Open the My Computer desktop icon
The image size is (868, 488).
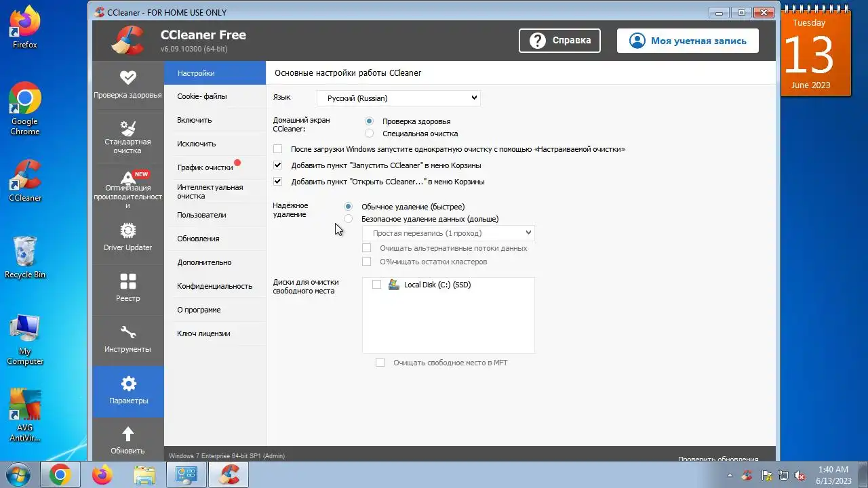coord(25,340)
